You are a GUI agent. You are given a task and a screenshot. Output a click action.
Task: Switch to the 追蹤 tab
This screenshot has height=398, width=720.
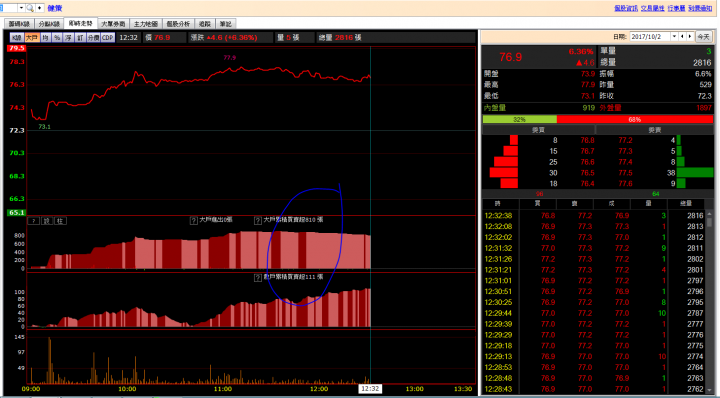(205, 24)
